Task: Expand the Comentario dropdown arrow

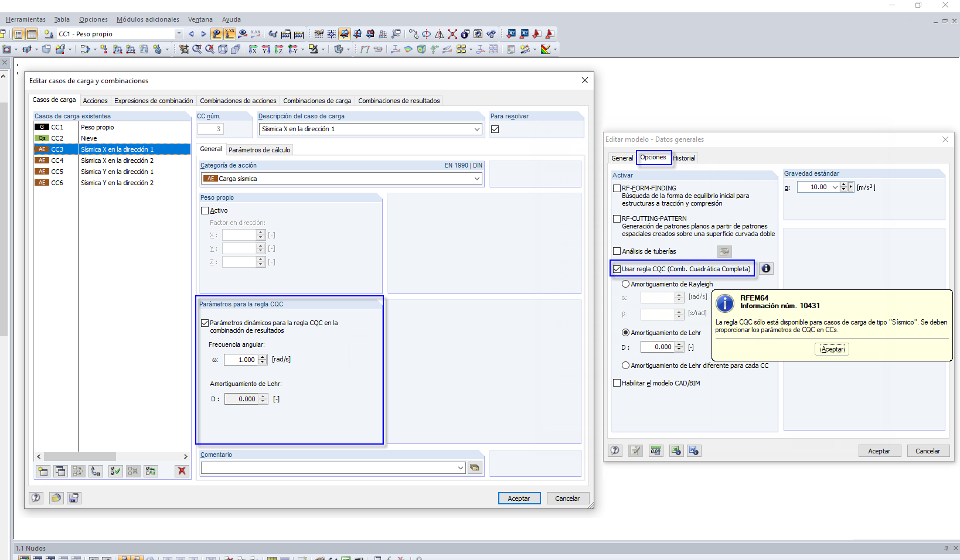Action: [461, 467]
